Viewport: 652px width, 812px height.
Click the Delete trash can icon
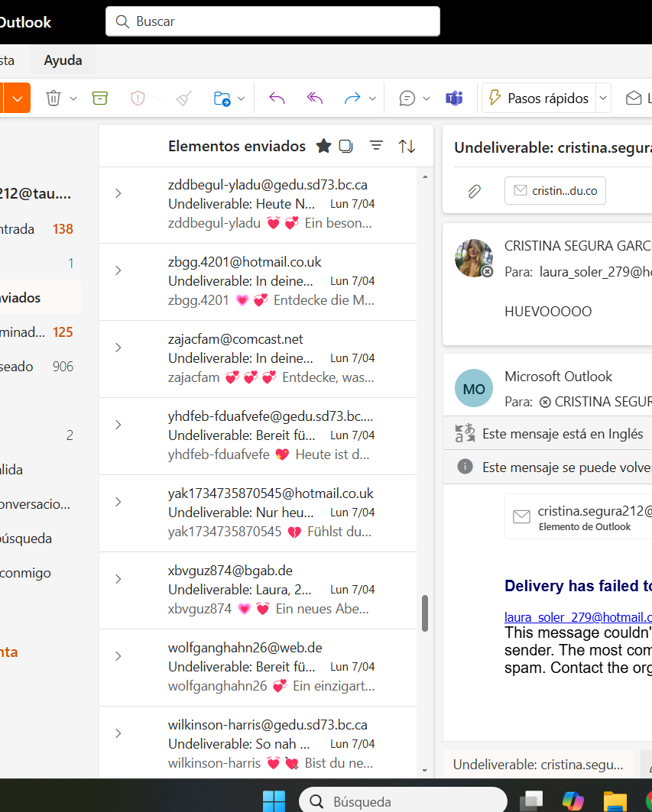[54, 98]
